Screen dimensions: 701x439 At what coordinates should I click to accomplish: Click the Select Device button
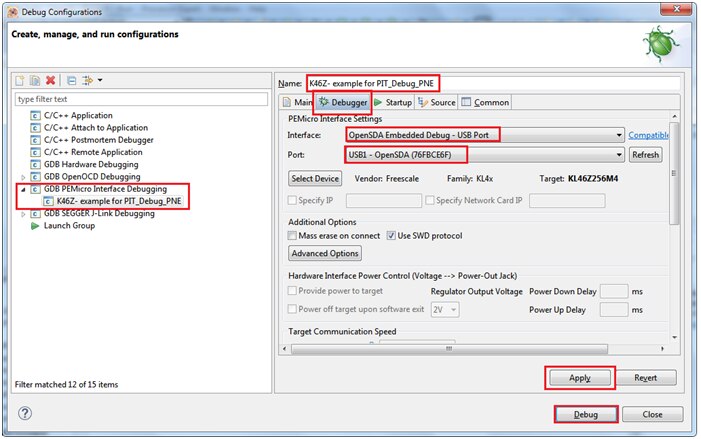(315, 178)
